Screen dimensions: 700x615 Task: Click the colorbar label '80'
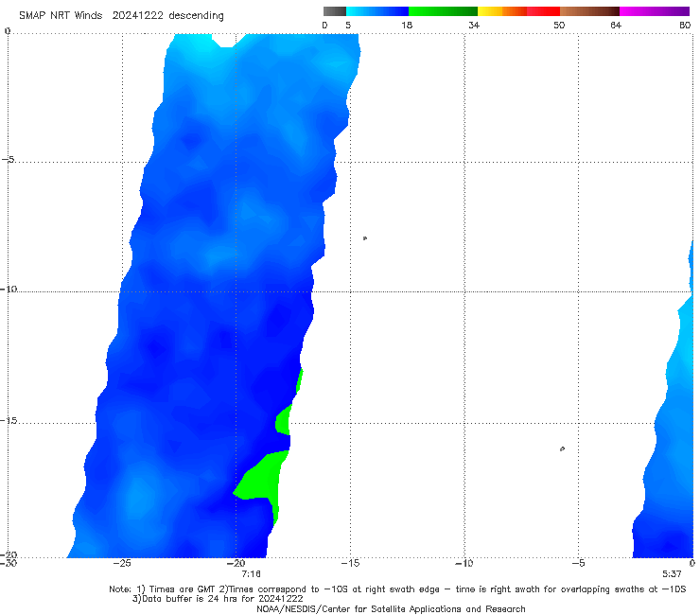pyautogui.click(x=685, y=25)
